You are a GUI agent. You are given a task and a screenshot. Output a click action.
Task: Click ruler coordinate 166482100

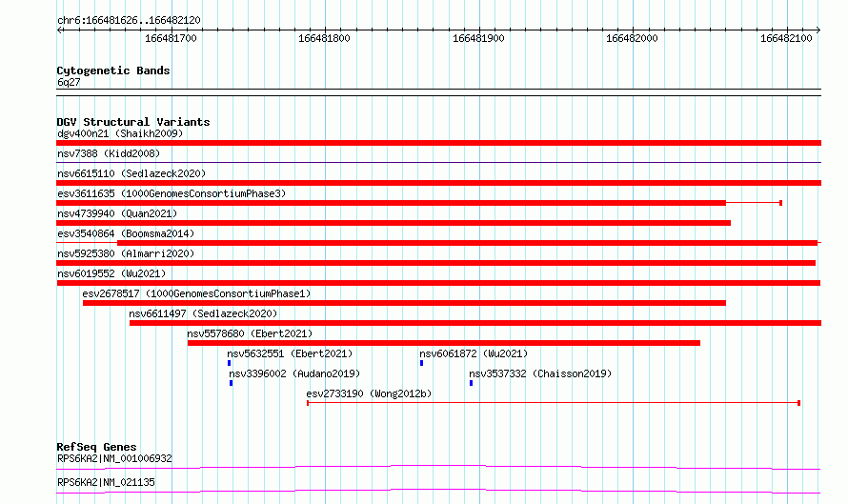pos(786,38)
